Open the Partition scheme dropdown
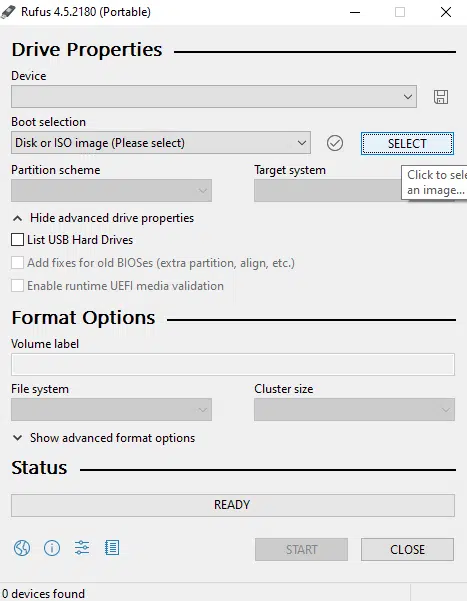 tap(111, 190)
